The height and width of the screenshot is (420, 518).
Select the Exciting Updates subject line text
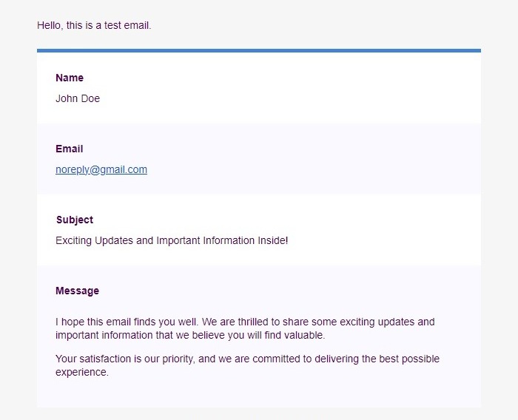tap(172, 240)
